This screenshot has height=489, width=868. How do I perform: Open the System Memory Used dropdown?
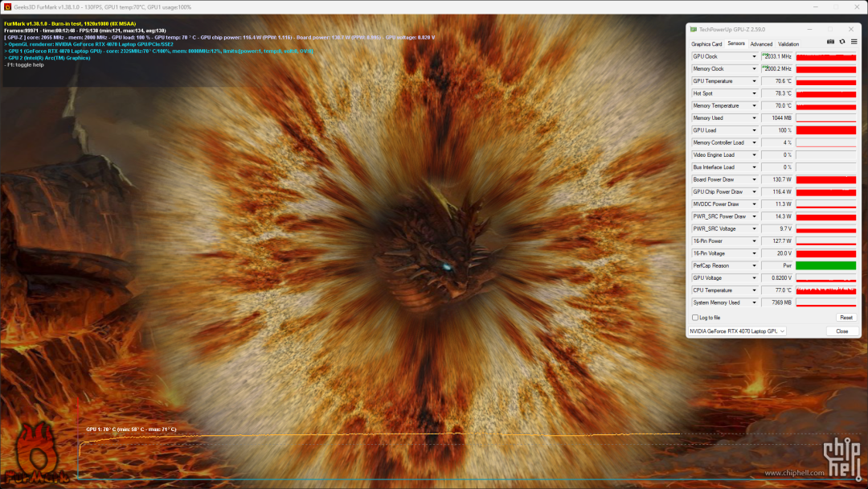(754, 302)
